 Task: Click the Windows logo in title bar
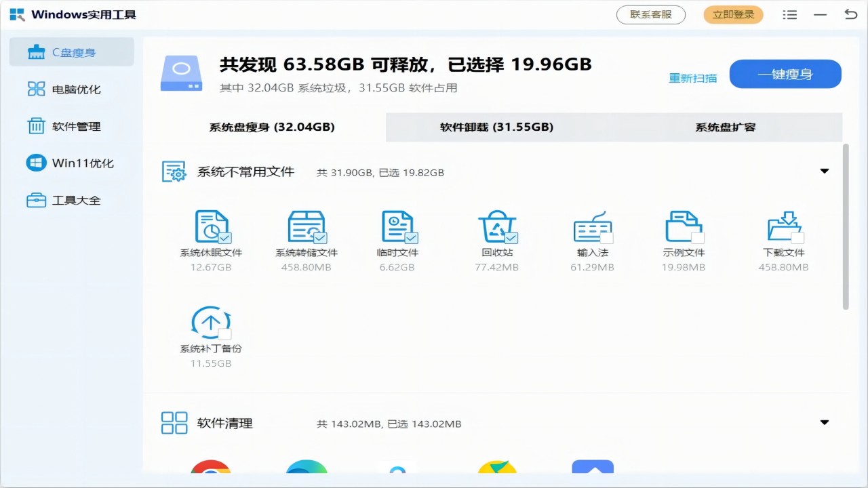(x=17, y=14)
